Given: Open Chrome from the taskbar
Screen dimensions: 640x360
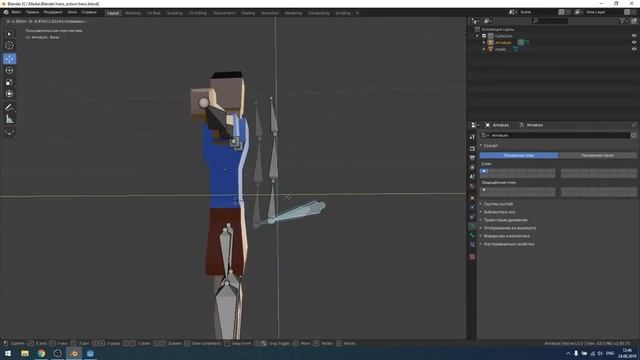Looking at the screenshot, I should point(41,353).
